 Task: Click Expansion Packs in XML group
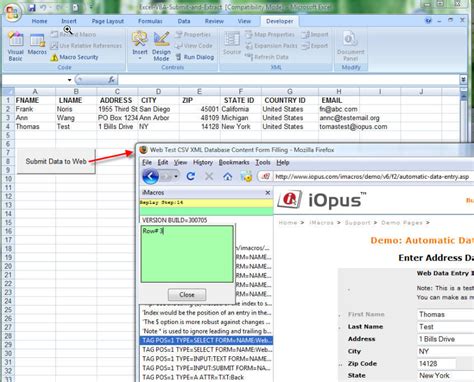point(271,46)
